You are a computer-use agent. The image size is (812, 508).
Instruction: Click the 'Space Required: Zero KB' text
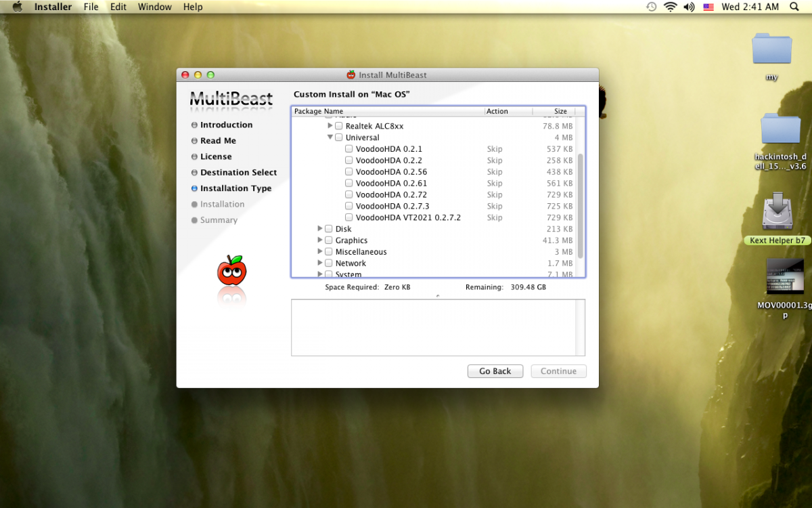click(x=367, y=287)
